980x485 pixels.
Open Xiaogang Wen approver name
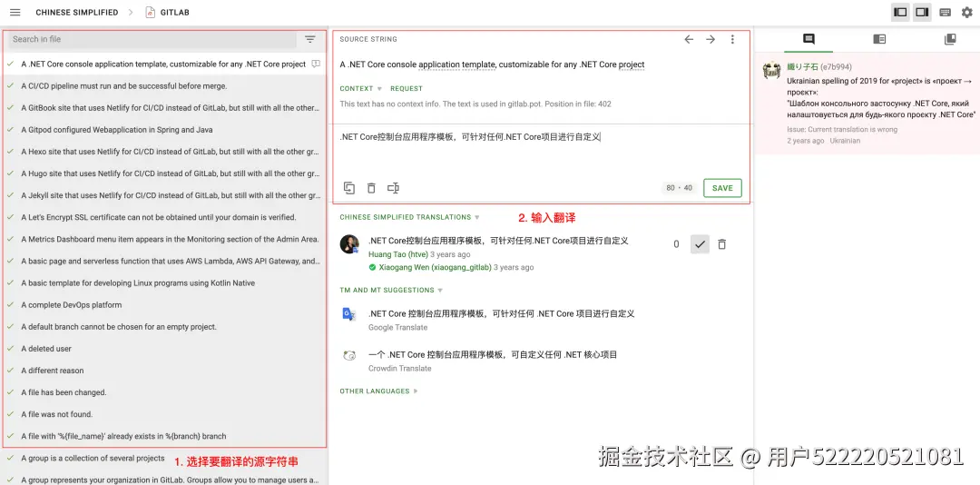tap(434, 267)
